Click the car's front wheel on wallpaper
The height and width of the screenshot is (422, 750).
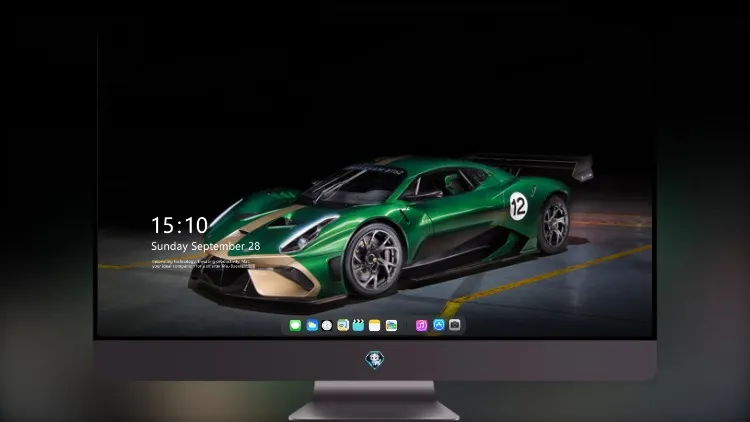tap(374, 260)
